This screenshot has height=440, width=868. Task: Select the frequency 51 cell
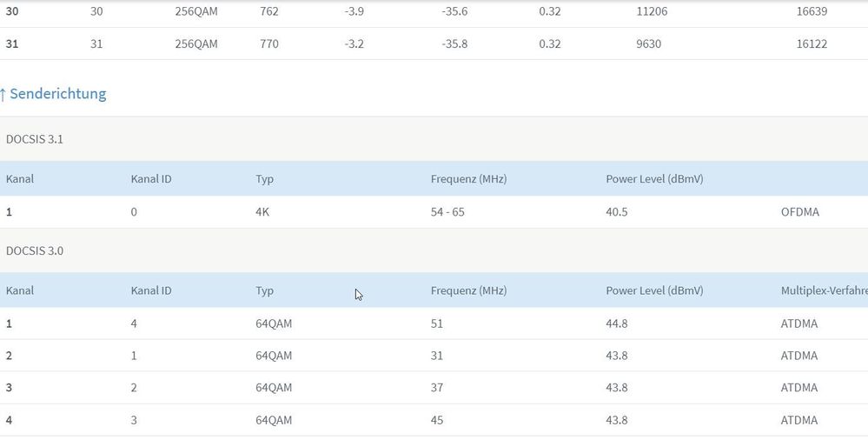[x=437, y=323]
